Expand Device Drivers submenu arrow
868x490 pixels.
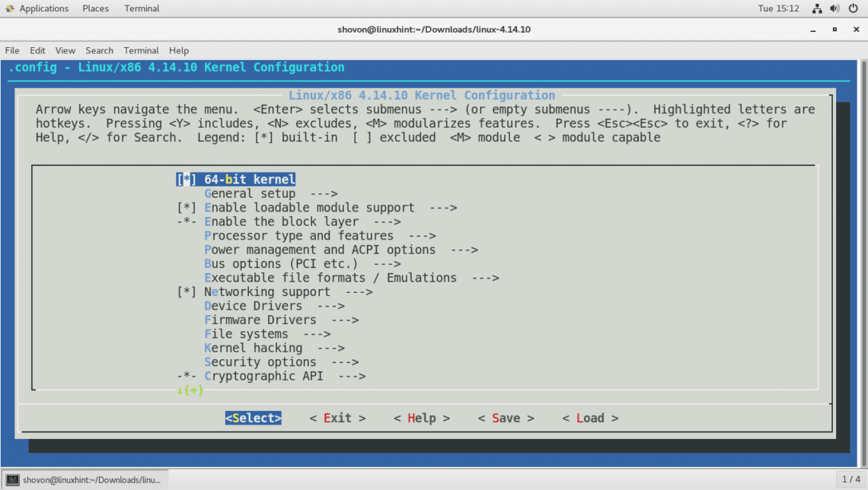[331, 306]
